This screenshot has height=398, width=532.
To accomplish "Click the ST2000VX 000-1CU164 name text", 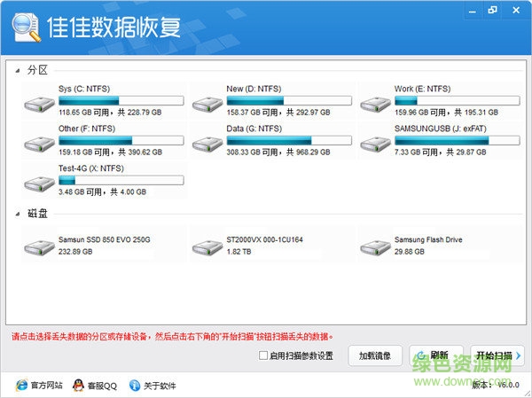I will click(264, 240).
